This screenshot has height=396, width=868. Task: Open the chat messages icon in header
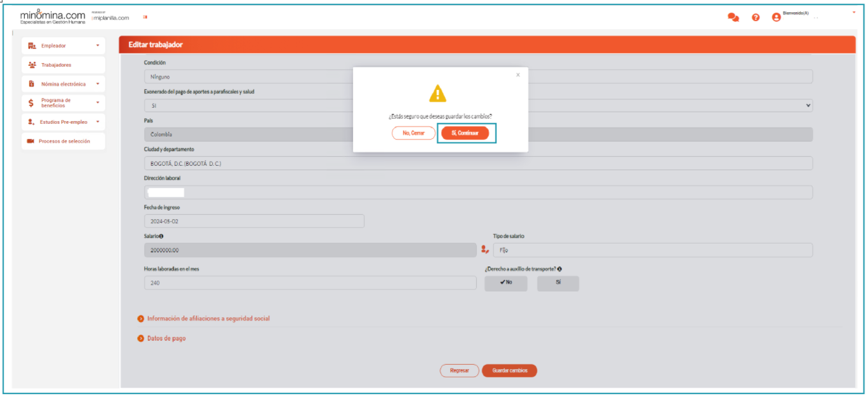coord(733,18)
